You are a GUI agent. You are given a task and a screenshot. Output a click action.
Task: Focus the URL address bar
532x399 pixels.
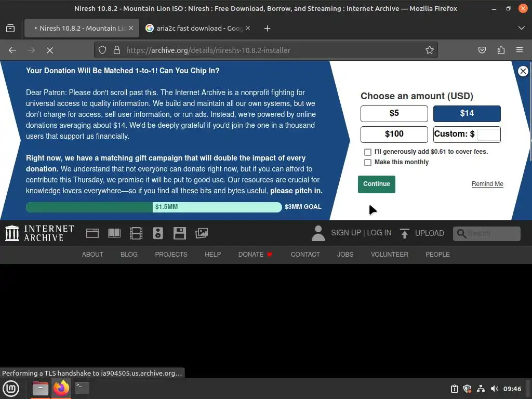click(x=266, y=50)
